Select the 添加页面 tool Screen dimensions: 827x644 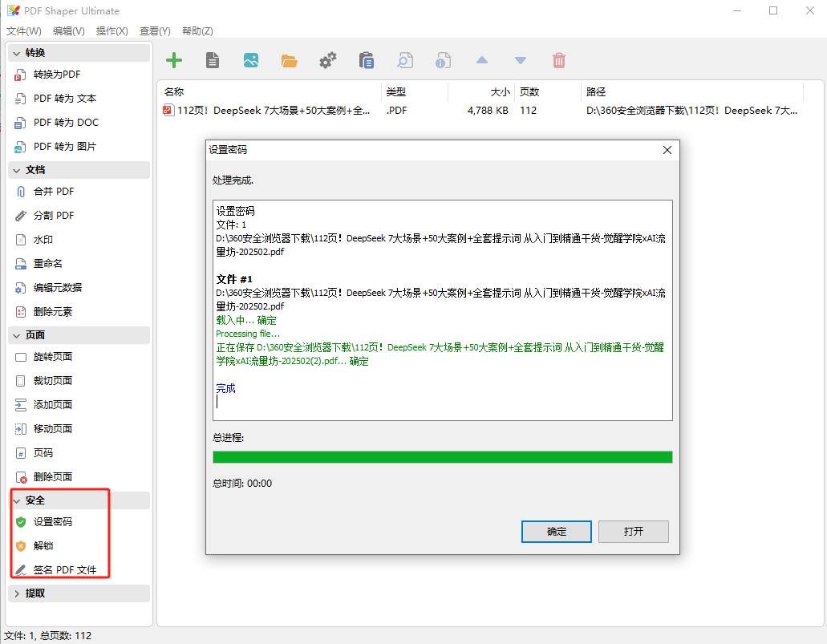[53, 404]
